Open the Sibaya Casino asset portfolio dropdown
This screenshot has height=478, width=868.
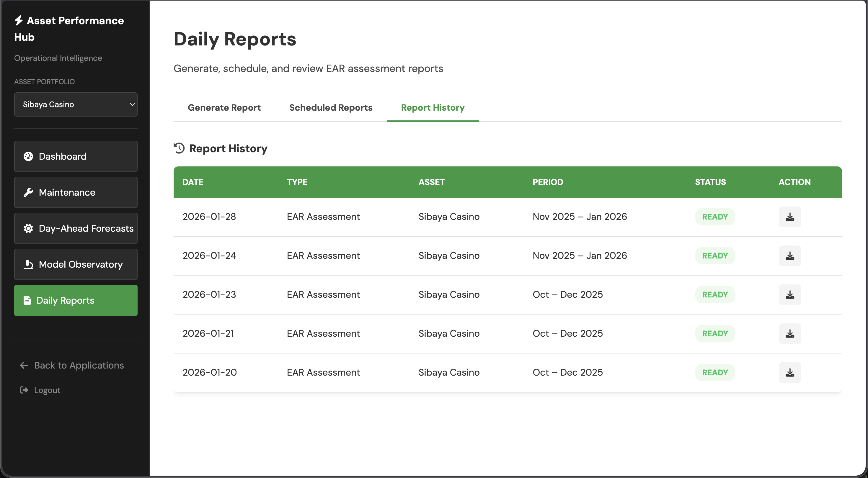tap(76, 104)
